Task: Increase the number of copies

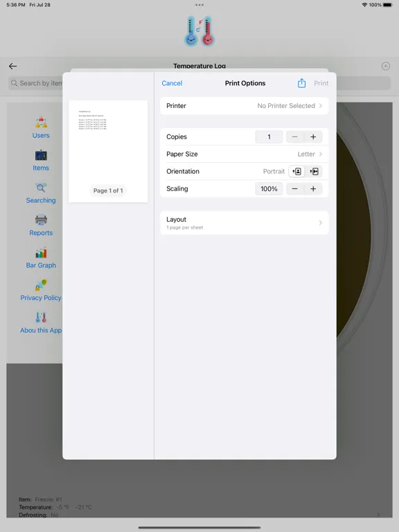Action: point(313,136)
